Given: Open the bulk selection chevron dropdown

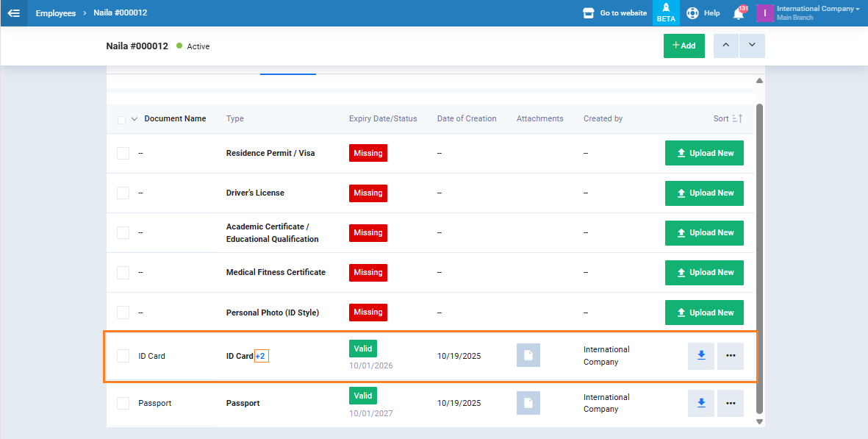Looking at the screenshot, I should click(x=134, y=119).
